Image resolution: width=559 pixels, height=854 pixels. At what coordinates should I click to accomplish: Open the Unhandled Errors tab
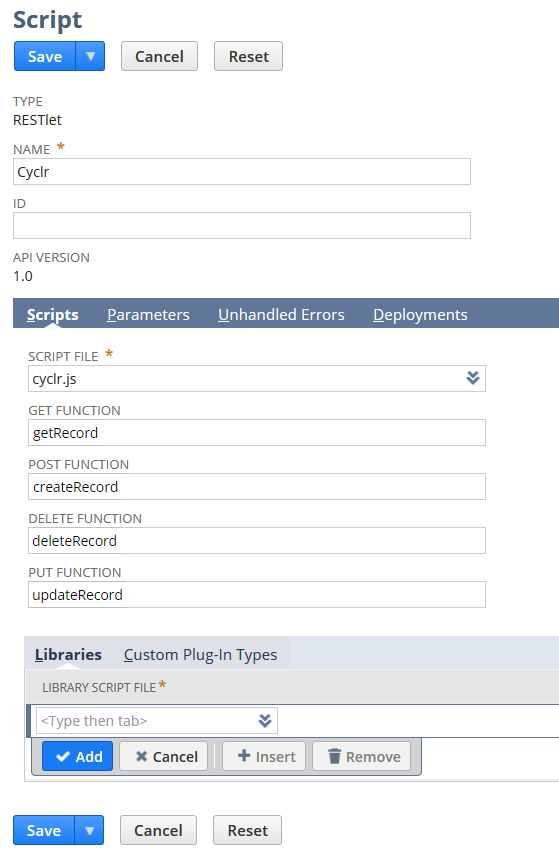coord(281,314)
